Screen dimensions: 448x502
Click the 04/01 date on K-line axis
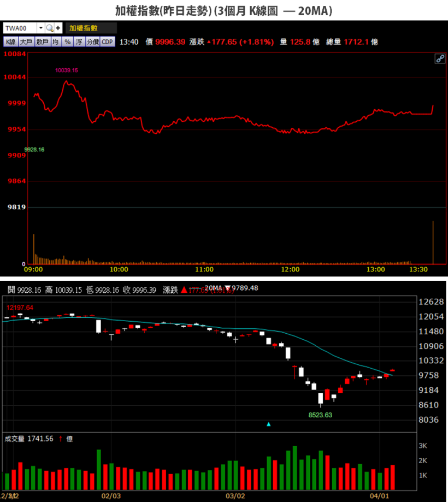379,496
